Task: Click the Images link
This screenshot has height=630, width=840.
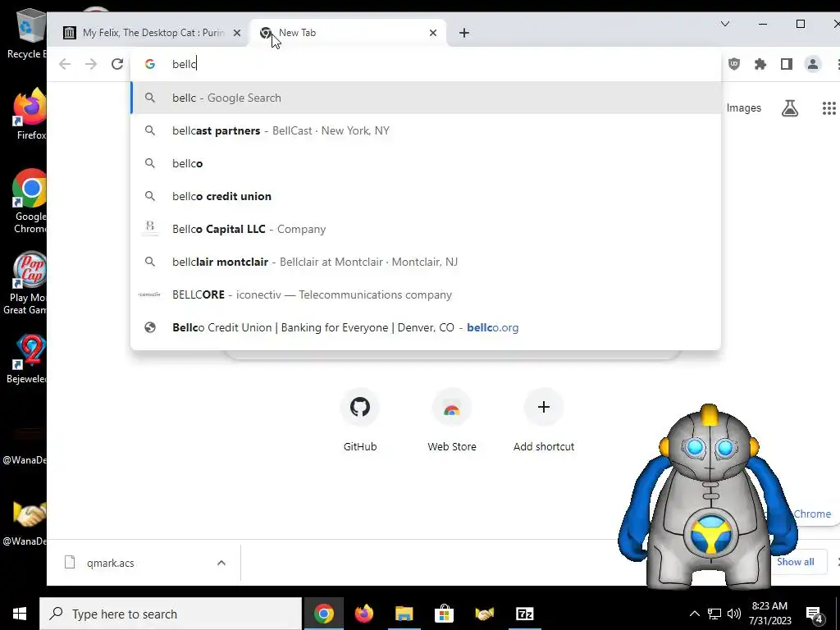Action: coord(743,108)
